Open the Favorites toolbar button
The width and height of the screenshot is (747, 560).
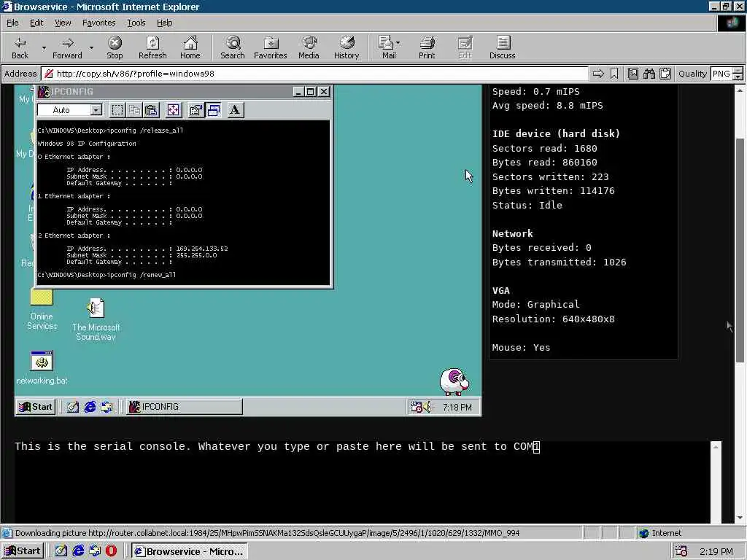(271, 47)
